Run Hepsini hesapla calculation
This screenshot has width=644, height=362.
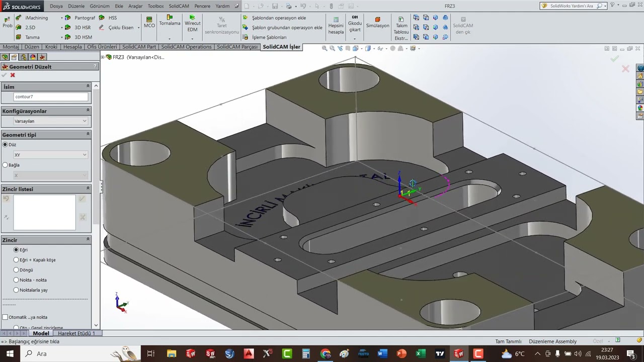(x=336, y=25)
